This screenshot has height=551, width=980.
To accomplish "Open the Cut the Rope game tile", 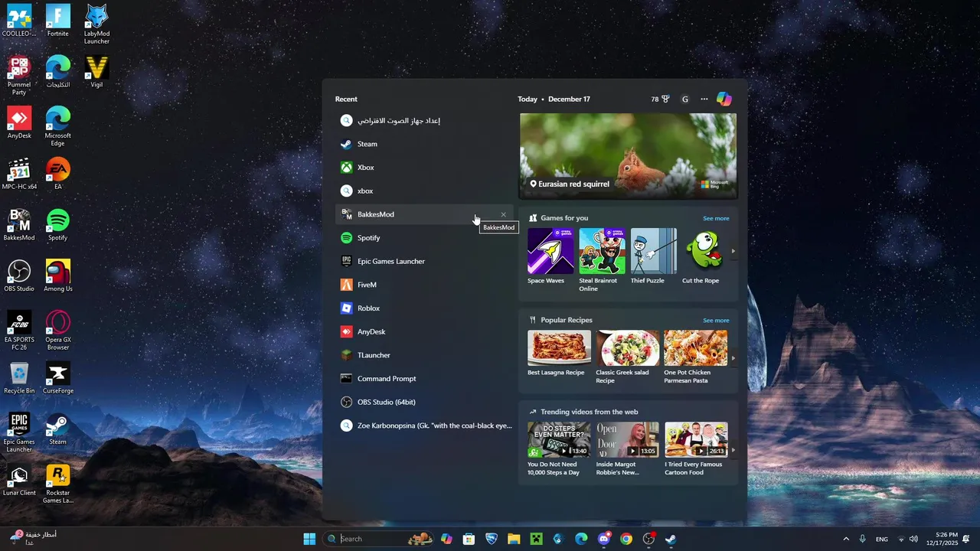I will pos(703,256).
